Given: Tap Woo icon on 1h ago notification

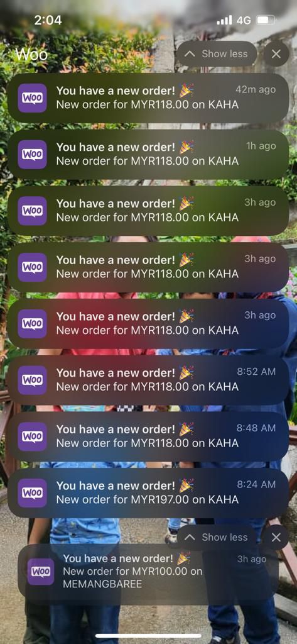Looking at the screenshot, I should pos(32,155).
